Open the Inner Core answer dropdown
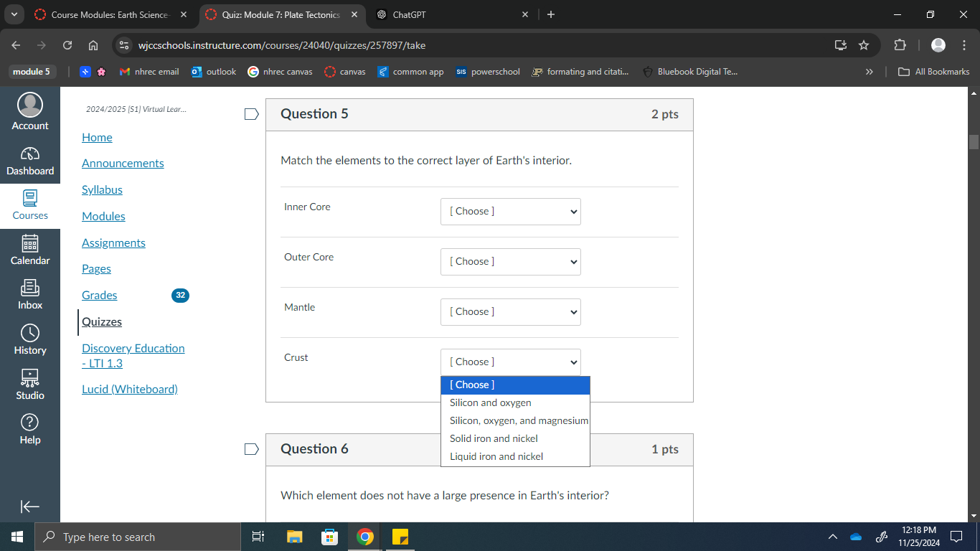The image size is (980, 551). tap(511, 212)
